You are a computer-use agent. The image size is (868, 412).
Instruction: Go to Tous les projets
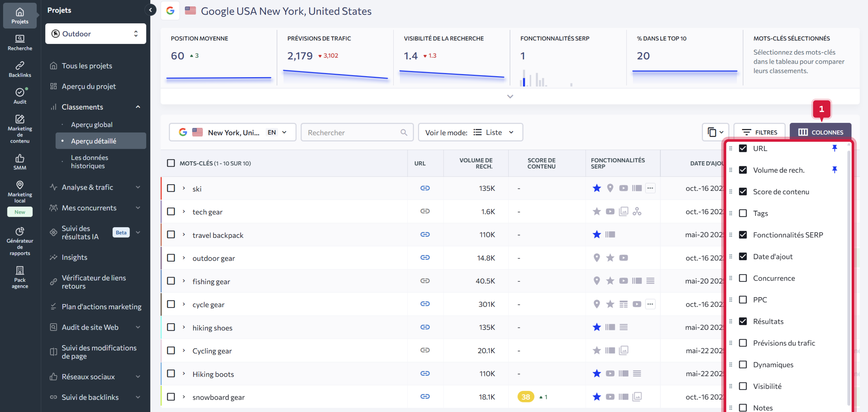87,66
